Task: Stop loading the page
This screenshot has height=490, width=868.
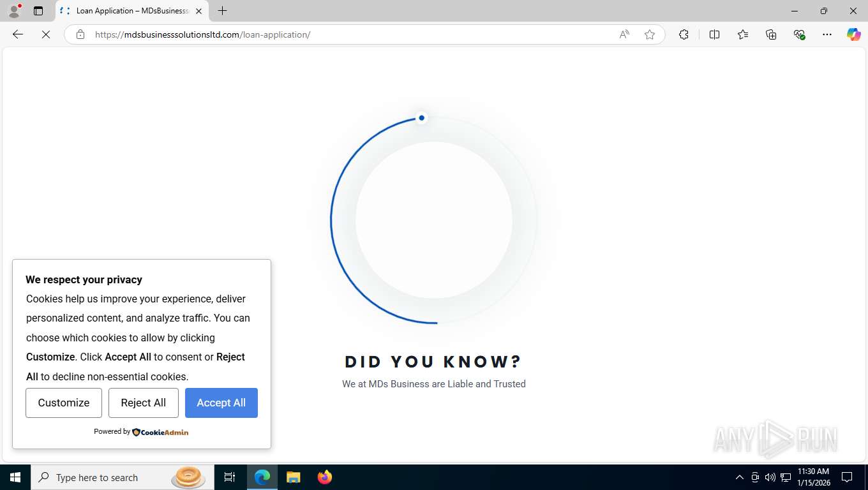Action: 46,34
